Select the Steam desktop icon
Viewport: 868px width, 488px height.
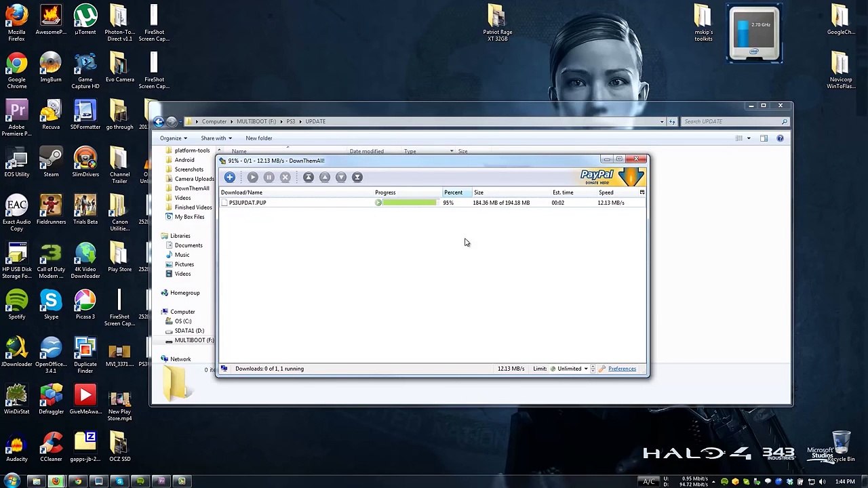(51, 162)
